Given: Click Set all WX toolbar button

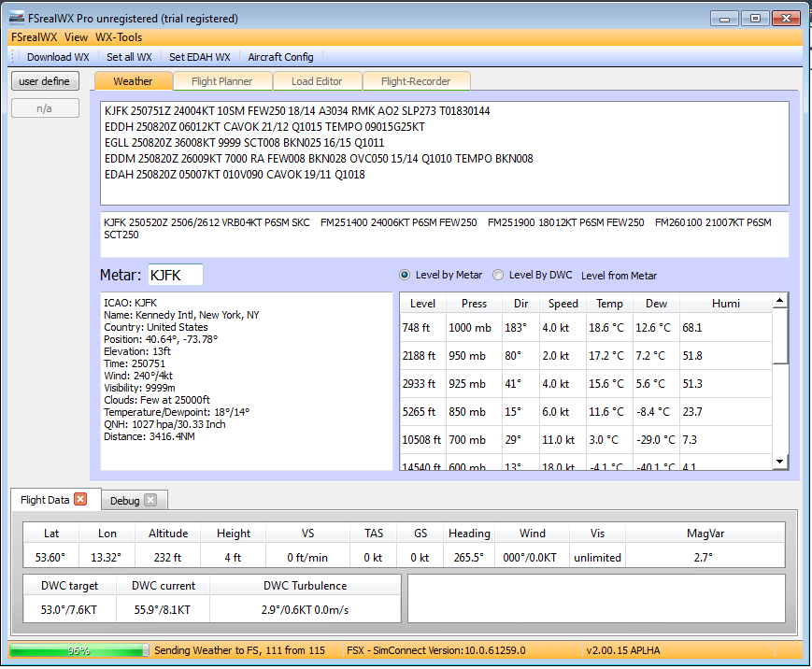Looking at the screenshot, I should click(129, 57).
